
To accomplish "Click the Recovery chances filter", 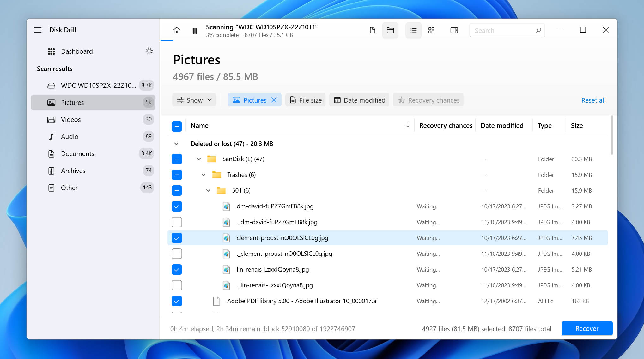I will pyautogui.click(x=428, y=100).
